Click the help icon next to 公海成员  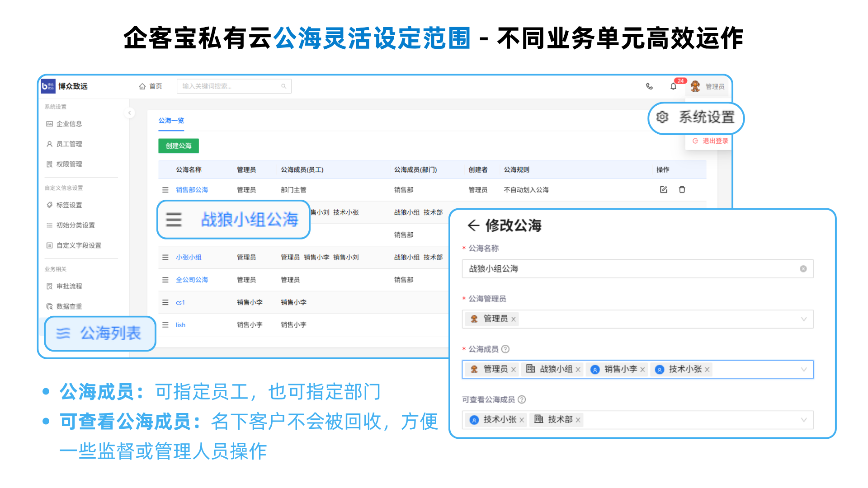pyautogui.click(x=505, y=349)
